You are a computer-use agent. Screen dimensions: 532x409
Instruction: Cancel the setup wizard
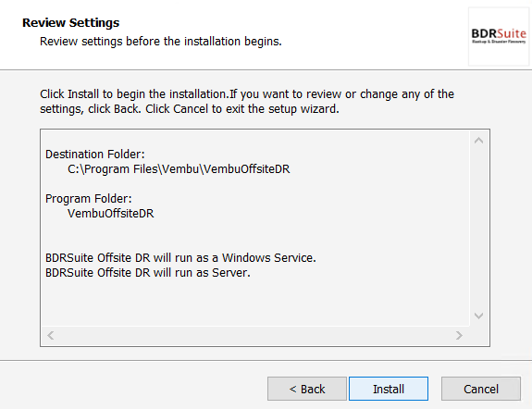coord(481,389)
